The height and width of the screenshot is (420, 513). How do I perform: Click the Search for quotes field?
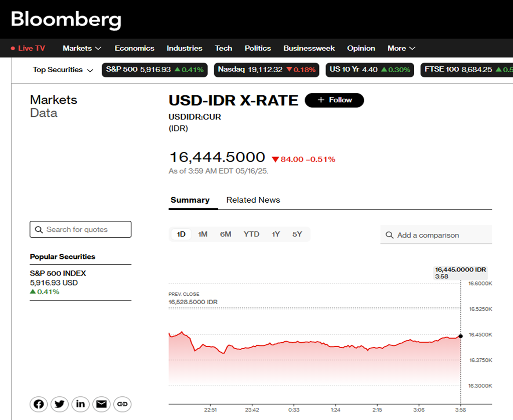click(x=85, y=229)
